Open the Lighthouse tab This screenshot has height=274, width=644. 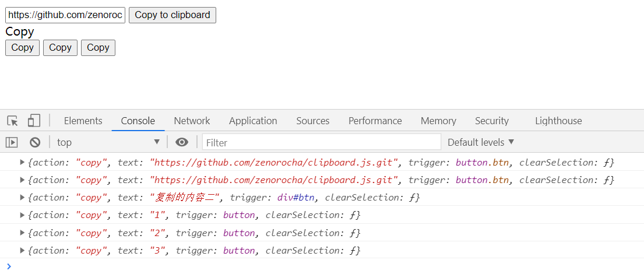coord(558,121)
